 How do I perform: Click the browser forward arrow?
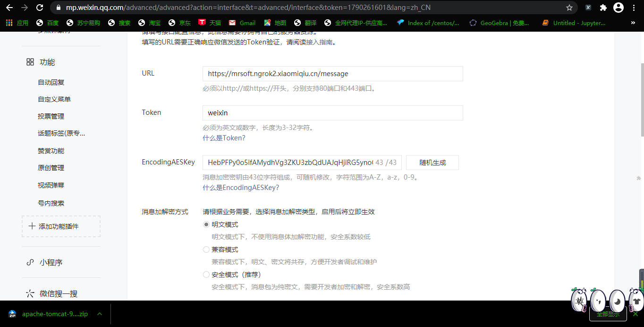pyautogui.click(x=25, y=8)
